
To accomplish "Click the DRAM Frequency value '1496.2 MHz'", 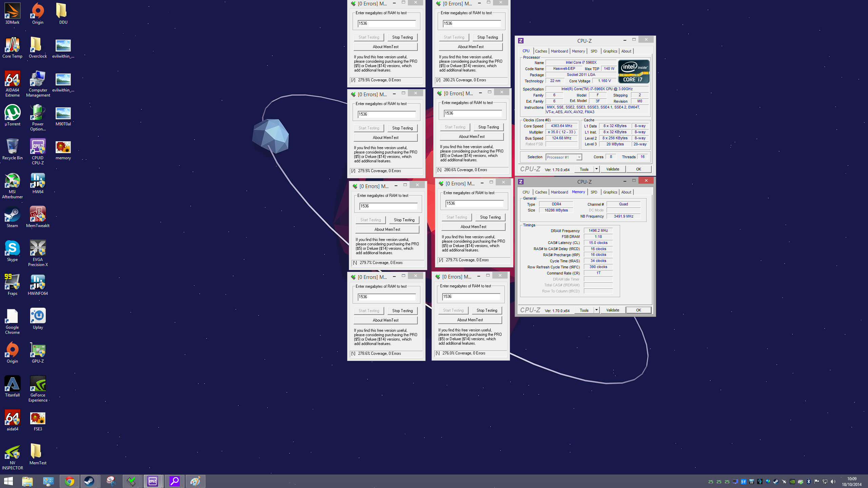I will coord(598,231).
